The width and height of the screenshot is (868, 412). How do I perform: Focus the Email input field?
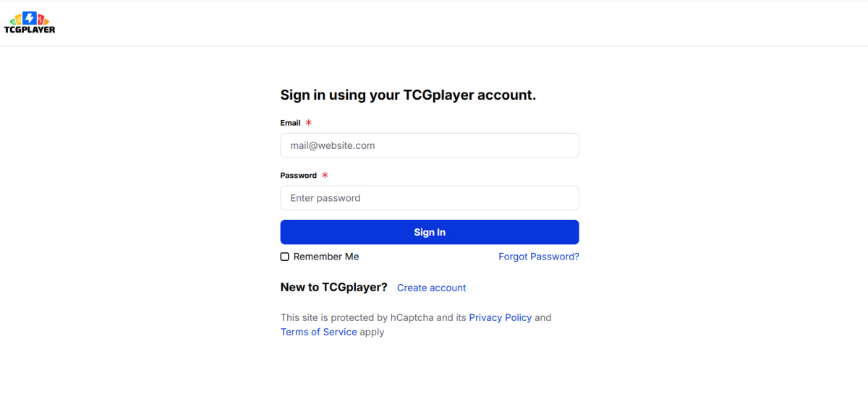click(430, 145)
